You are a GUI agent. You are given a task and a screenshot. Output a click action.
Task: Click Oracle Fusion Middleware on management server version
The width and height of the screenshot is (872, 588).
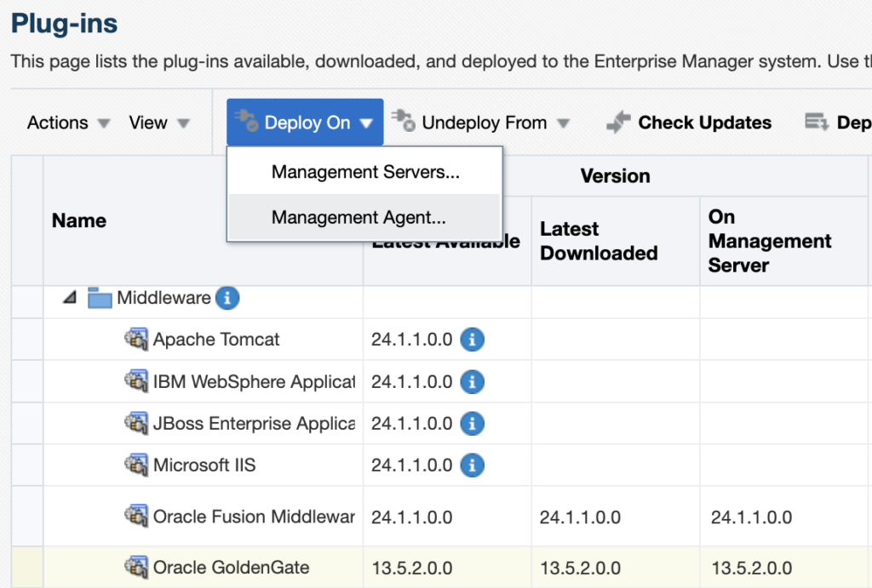(x=751, y=517)
